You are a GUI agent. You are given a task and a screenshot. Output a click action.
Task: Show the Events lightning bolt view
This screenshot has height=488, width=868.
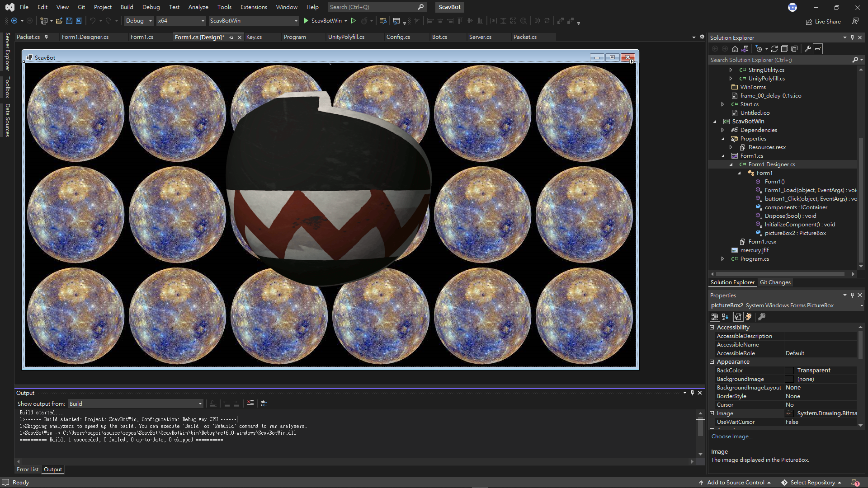click(x=749, y=317)
